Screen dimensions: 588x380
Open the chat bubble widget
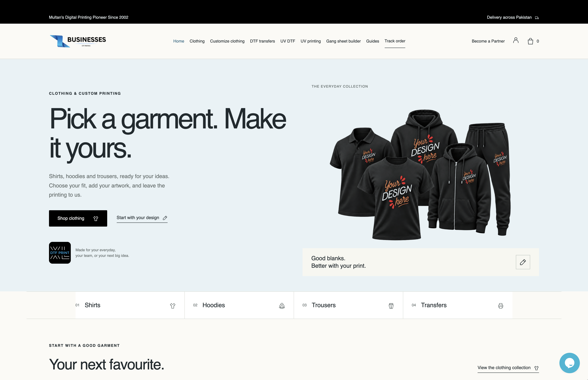[569, 363]
